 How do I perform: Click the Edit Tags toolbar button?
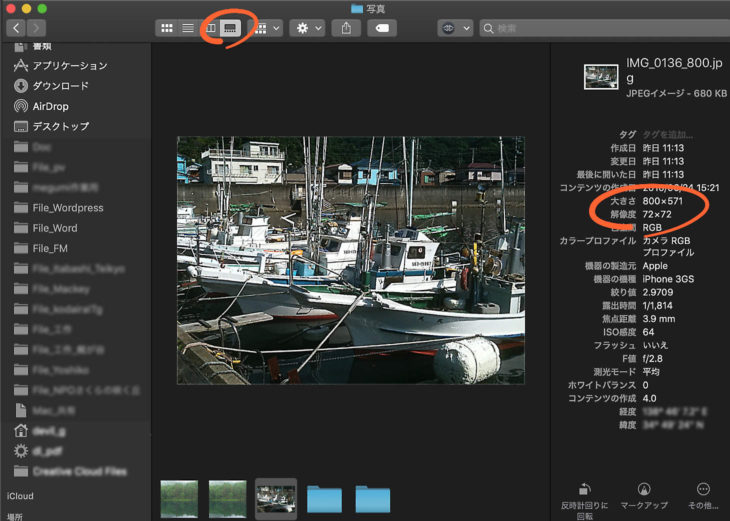[x=382, y=28]
